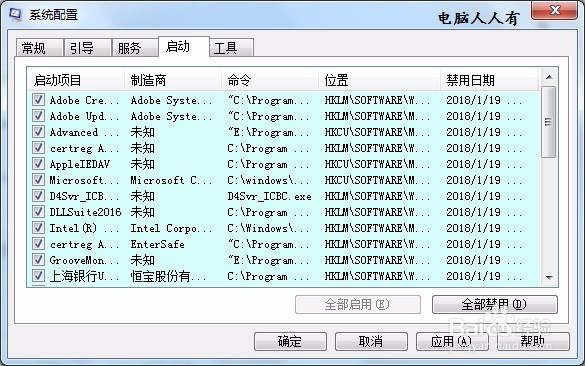Screen dimensions: 585x366
Task: Click the EnterSafe manufacturer cell
Action: [x=157, y=244]
